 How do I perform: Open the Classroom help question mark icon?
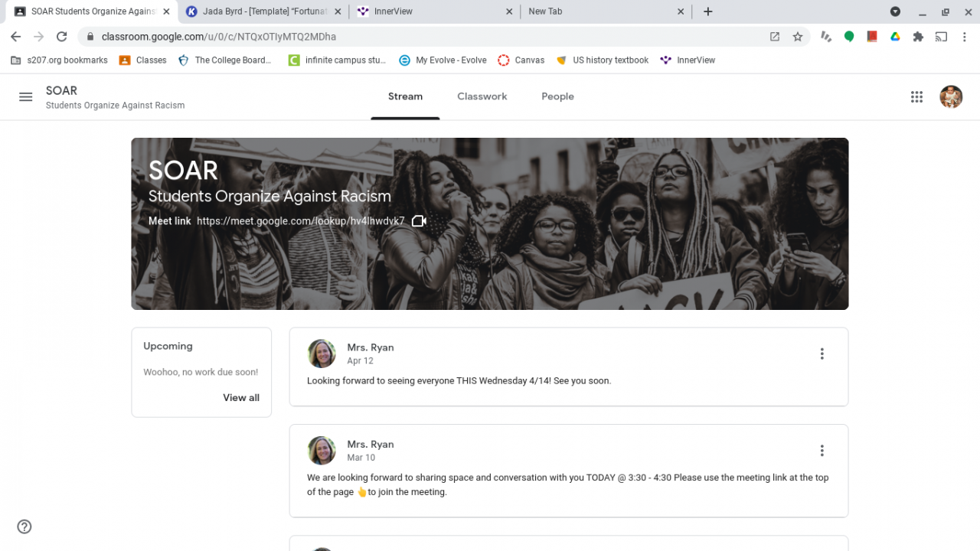point(24,527)
